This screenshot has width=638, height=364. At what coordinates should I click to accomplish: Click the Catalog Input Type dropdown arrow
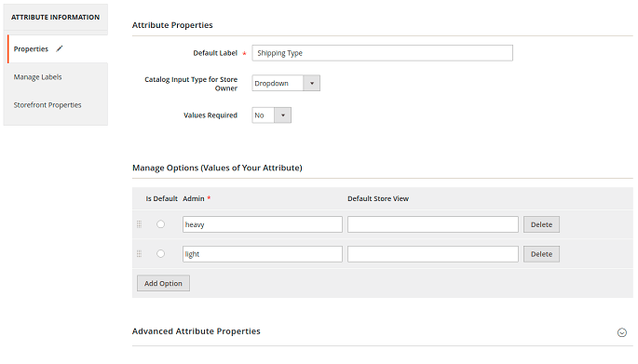coord(312,83)
